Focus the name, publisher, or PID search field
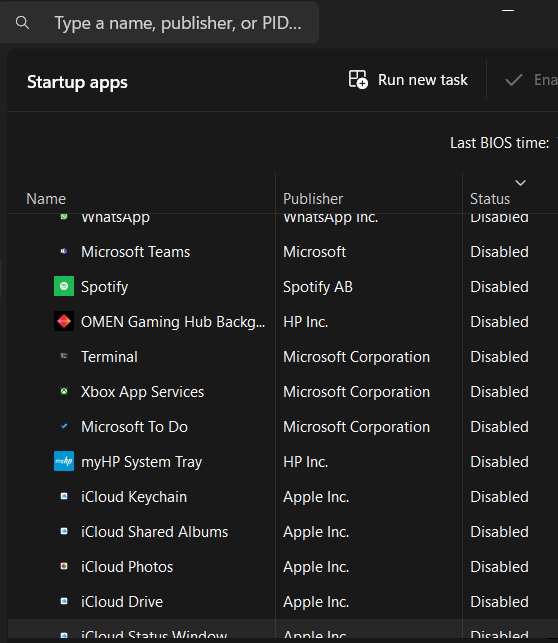The width and height of the screenshot is (558, 643). pos(159,23)
